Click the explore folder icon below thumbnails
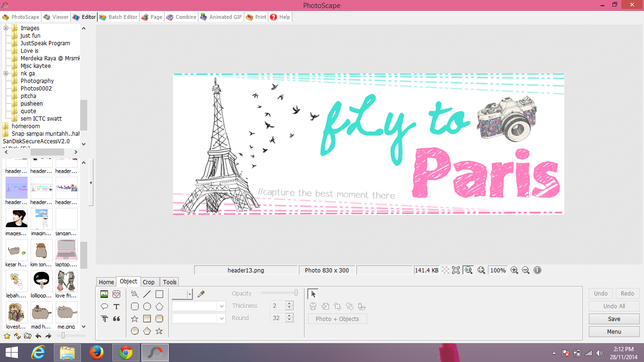This screenshot has width=644, height=362. tap(28, 336)
